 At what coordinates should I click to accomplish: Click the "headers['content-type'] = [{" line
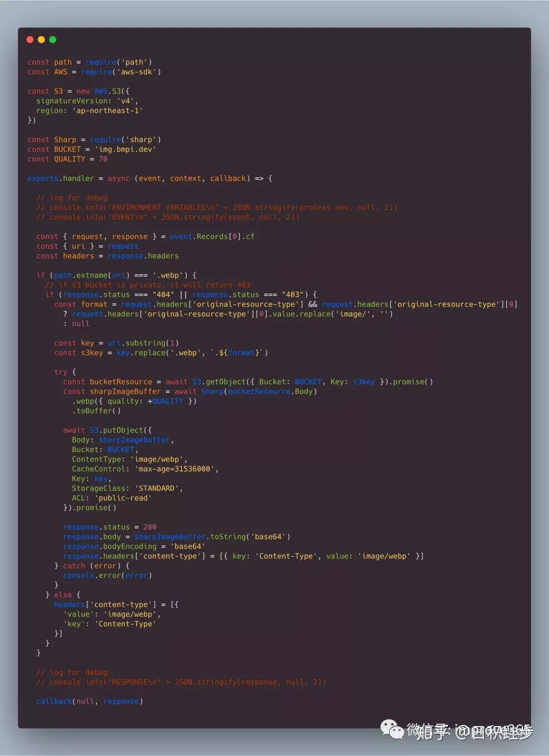point(116,605)
